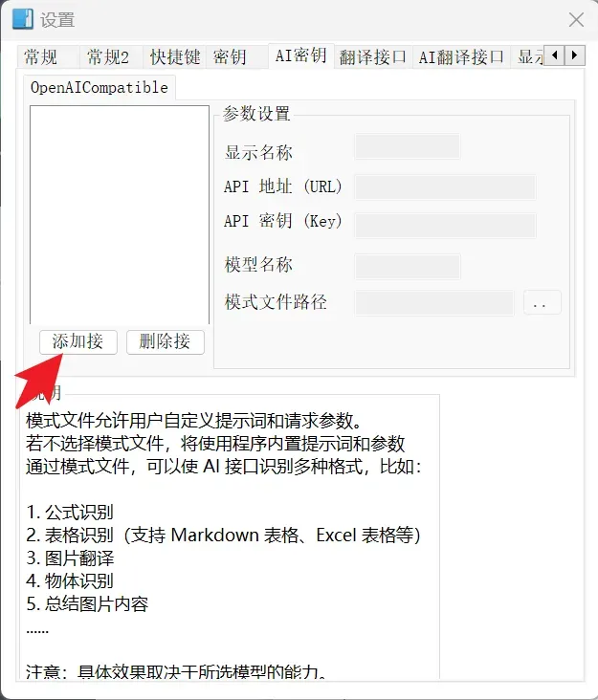This screenshot has height=700, width=598.
Task: Browse for 模式文件路径 with the .. button
Action: 543,303
